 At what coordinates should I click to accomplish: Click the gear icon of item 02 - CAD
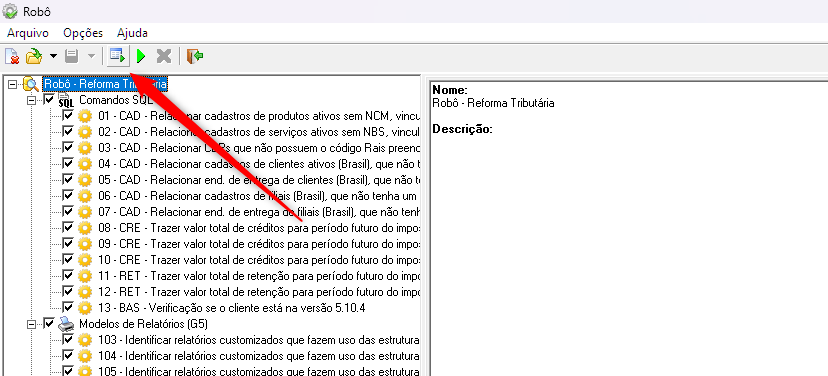coord(84,131)
